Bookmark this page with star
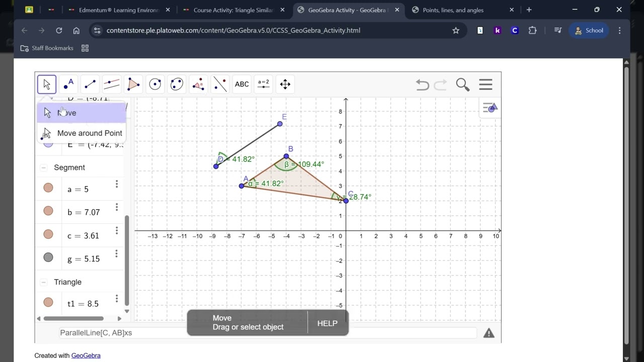The height and width of the screenshot is (362, 644). [x=456, y=31]
